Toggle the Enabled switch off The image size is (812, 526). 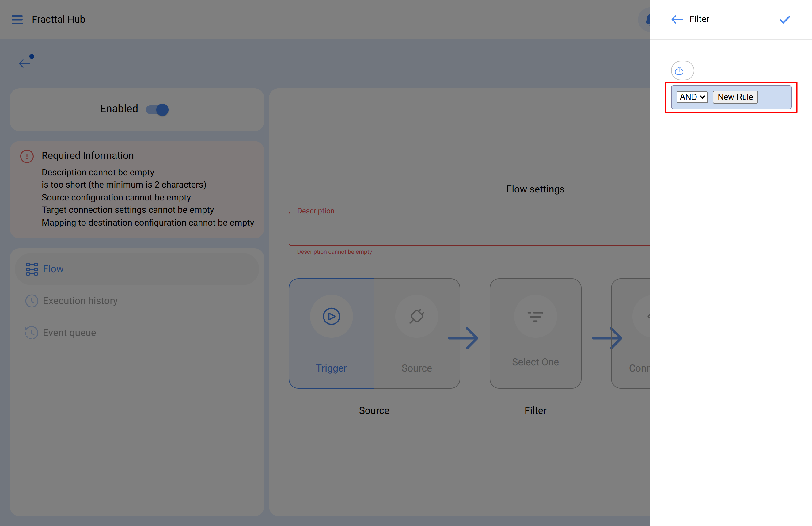pyautogui.click(x=157, y=109)
